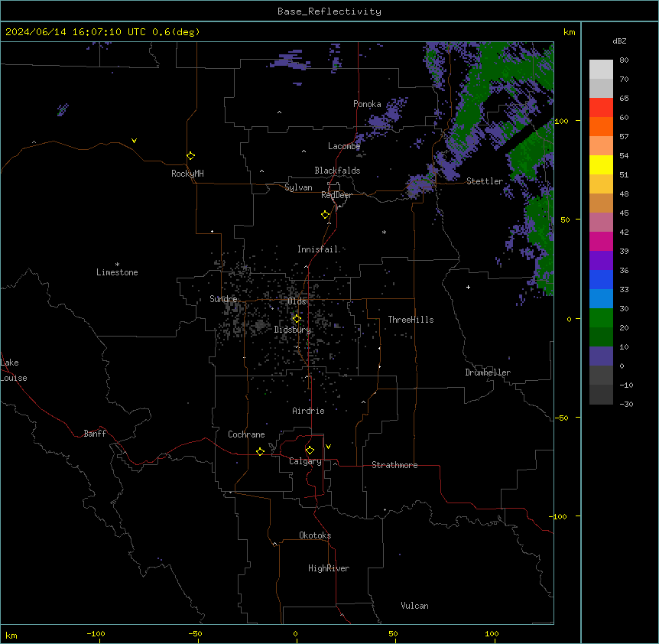Click the ThreeHills label
This screenshot has height=644, width=659.
(411, 320)
